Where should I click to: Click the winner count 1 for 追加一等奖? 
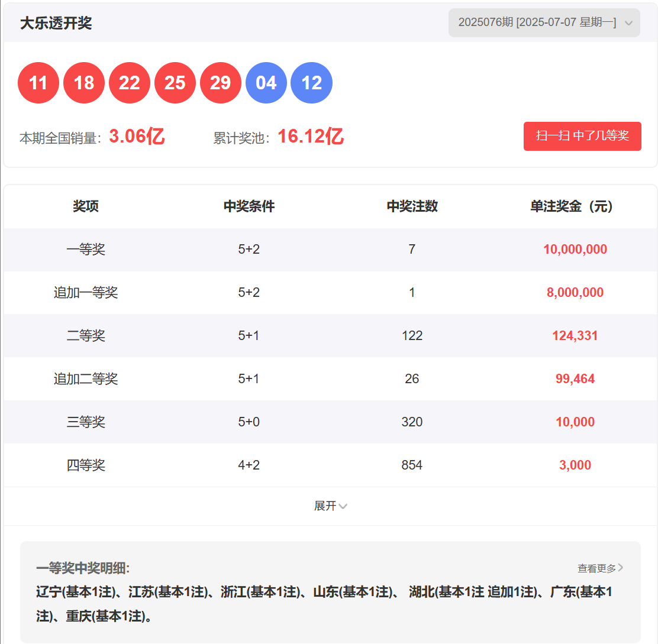pos(412,292)
